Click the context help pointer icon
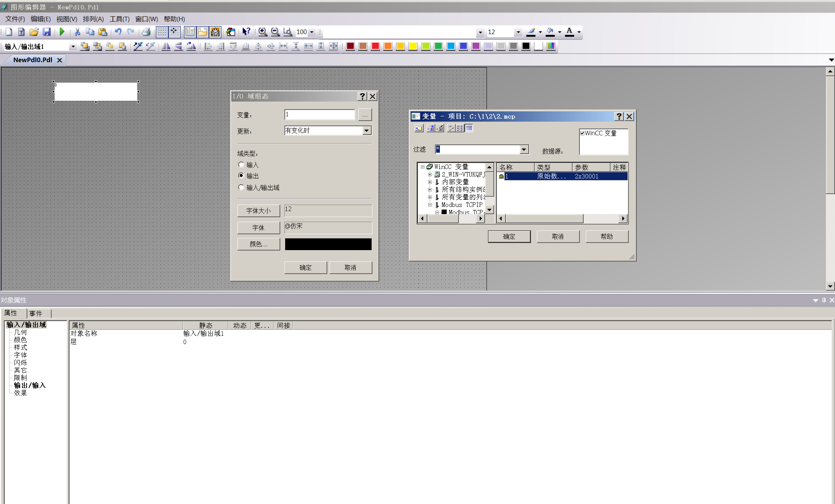Screen dimensions: 835x504 click(246, 32)
